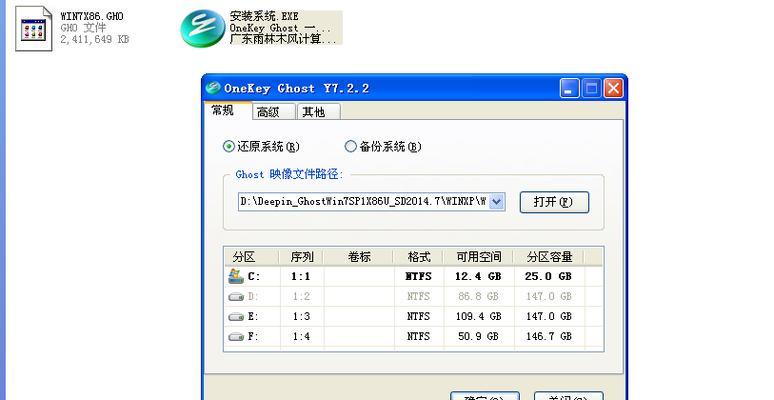Viewport: 774px width, 400px height.
Task: Select the 还原系统(R) radio option
Action: [228, 147]
